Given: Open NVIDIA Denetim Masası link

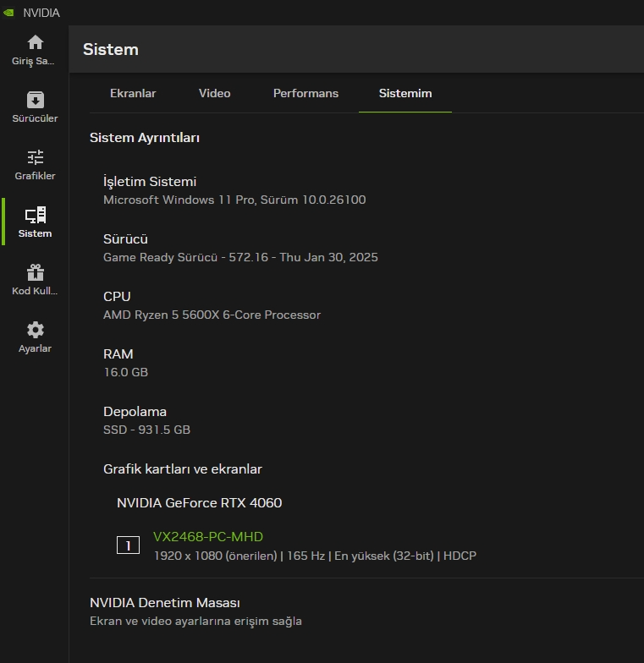Looking at the screenshot, I should click(x=164, y=602).
